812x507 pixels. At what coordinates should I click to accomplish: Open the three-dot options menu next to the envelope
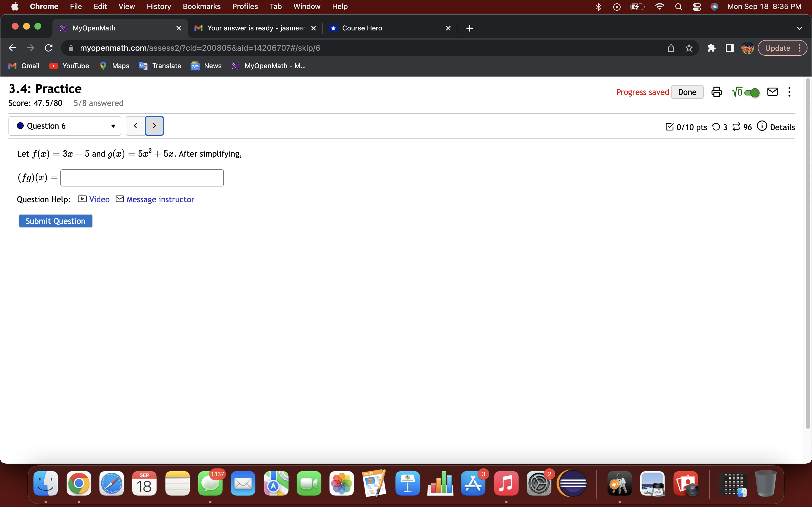click(x=789, y=92)
